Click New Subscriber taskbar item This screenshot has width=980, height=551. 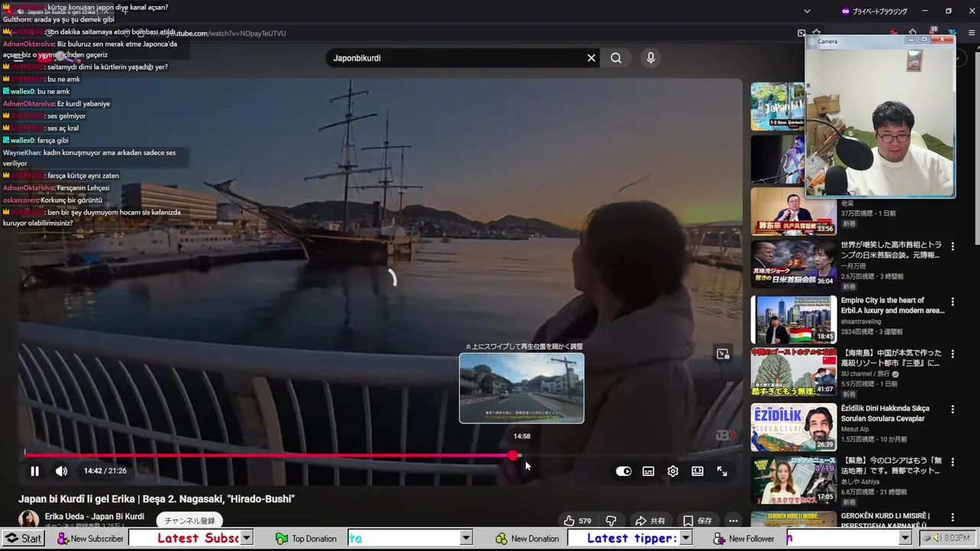tap(90, 539)
